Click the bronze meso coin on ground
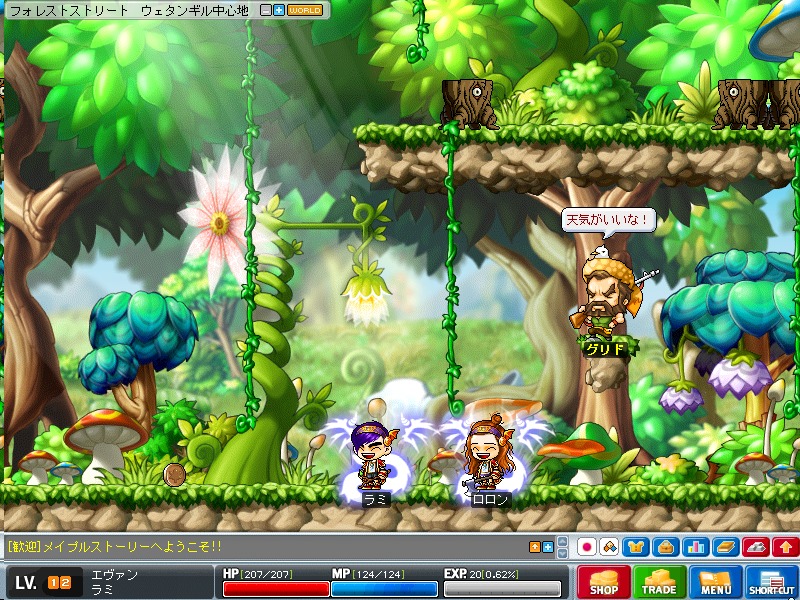This screenshot has height=600, width=800. (x=174, y=474)
